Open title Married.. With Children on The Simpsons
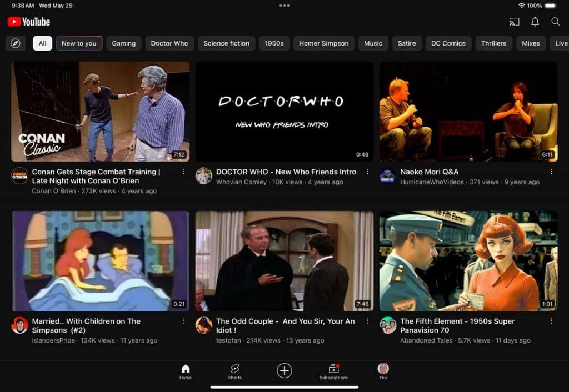This screenshot has width=569, height=392. point(86,325)
